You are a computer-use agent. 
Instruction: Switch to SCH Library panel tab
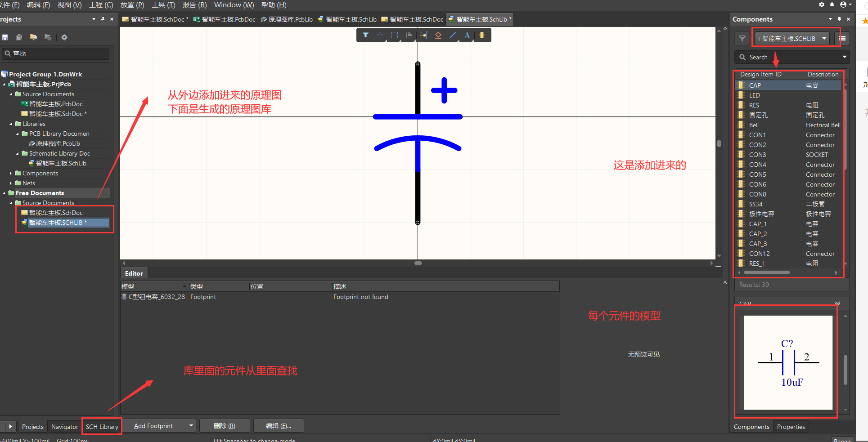pyautogui.click(x=102, y=427)
